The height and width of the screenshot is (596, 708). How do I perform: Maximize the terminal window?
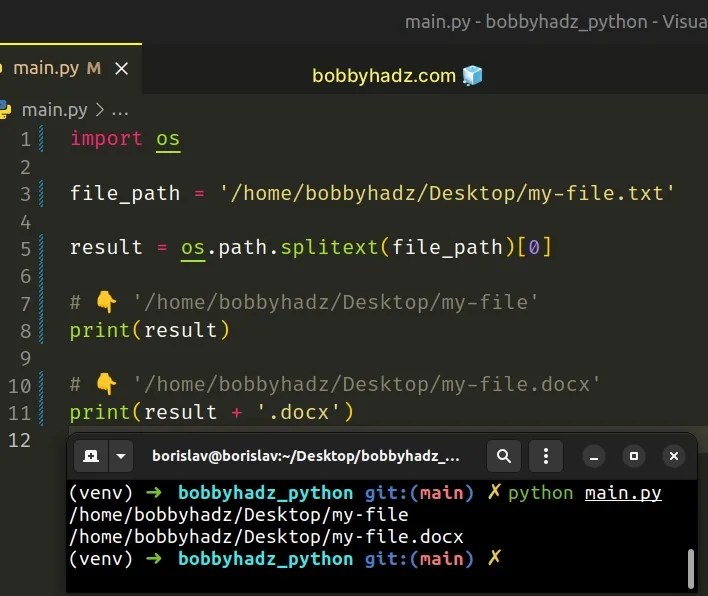click(x=634, y=456)
